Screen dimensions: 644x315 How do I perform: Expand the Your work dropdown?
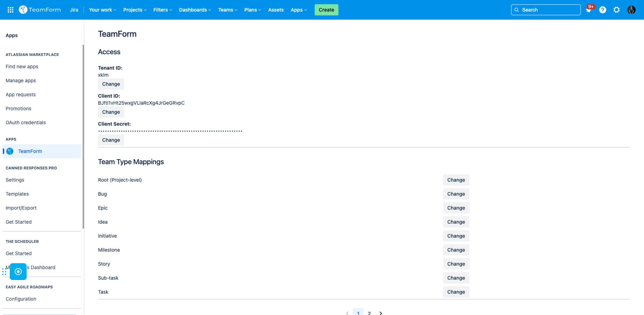[103, 10]
